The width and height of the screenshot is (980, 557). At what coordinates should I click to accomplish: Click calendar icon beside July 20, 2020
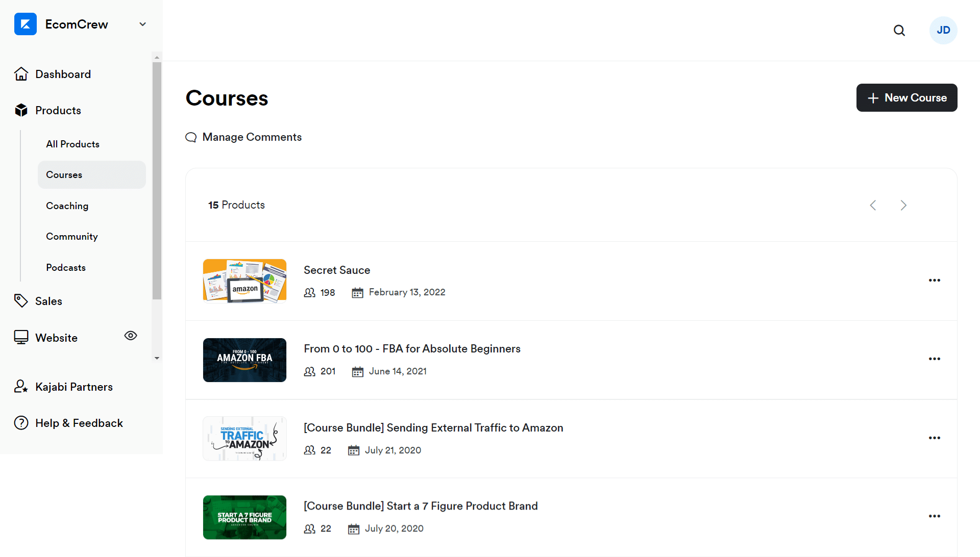[x=354, y=529]
